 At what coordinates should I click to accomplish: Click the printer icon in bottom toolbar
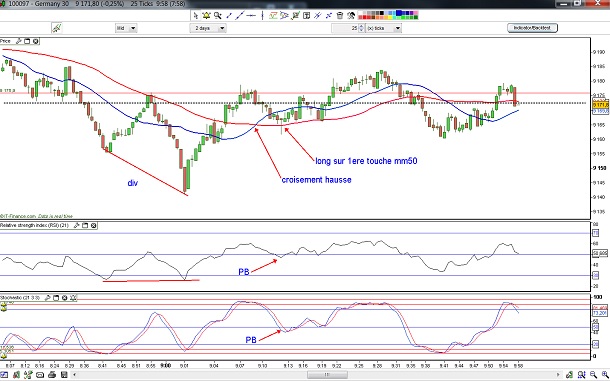52,375
